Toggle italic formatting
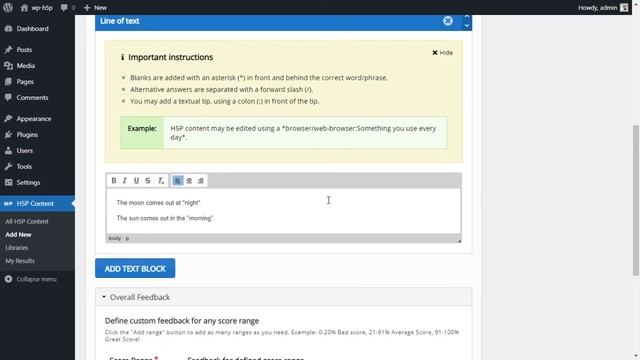Image resolution: width=640 pixels, height=360 pixels. pyautogui.click(x=125, y=180)
